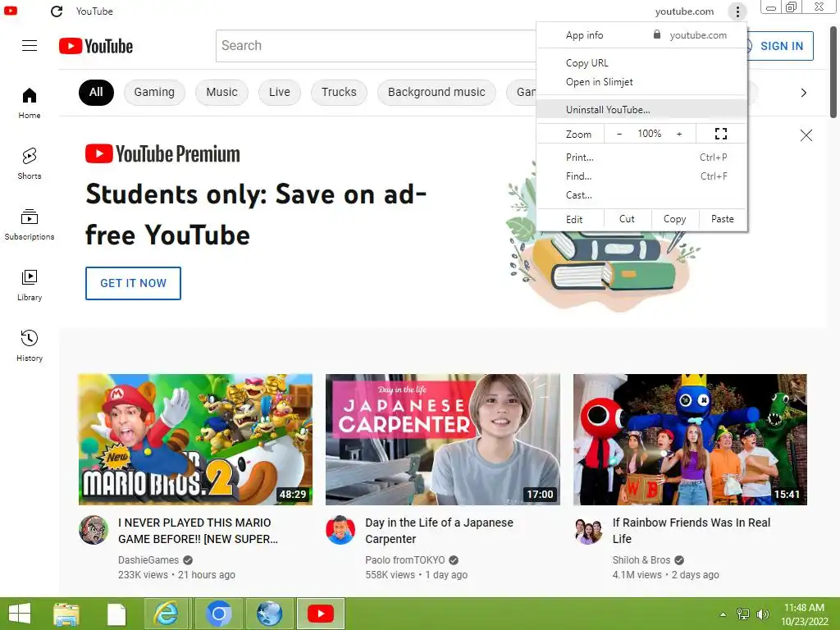The image size is (840, 630).
Task: Click Paste in Edit row
Action: [x=722, y=219]
